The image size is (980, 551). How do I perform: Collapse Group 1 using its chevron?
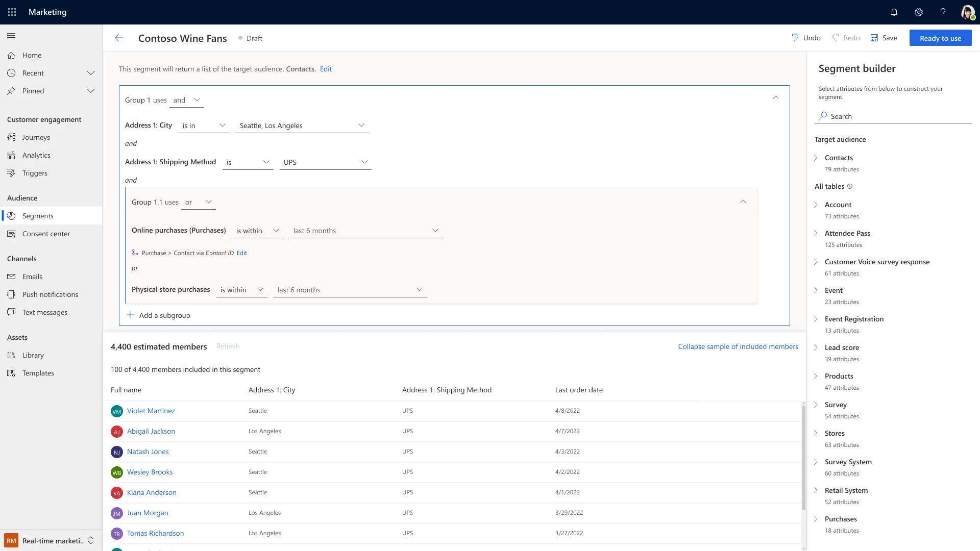coord(775,97)
